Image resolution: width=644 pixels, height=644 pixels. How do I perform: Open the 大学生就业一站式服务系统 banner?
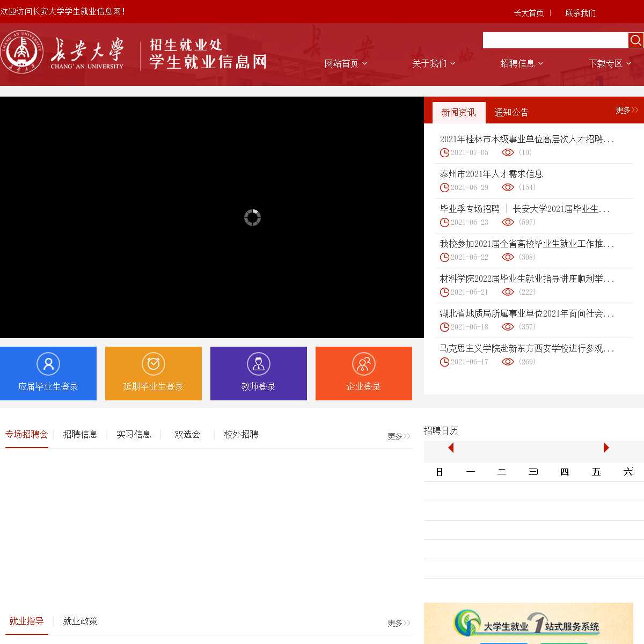point(529,624)
